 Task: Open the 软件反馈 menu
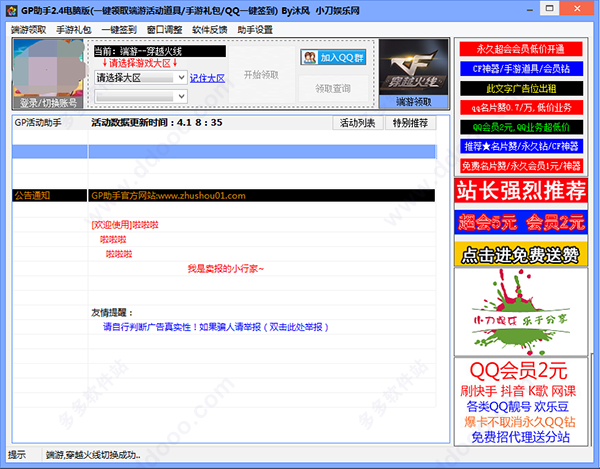(210, 30)
